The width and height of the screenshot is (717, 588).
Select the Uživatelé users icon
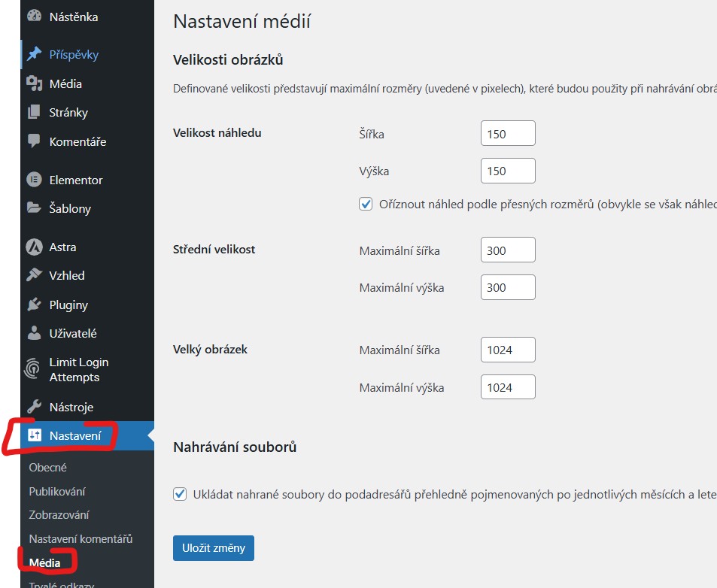(x=32, y=332)
